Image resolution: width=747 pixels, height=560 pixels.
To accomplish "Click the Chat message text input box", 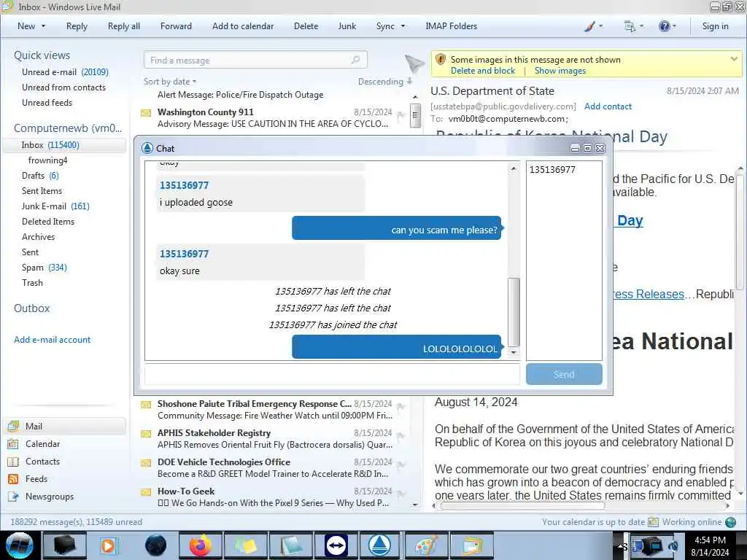I will click(332, 374).
